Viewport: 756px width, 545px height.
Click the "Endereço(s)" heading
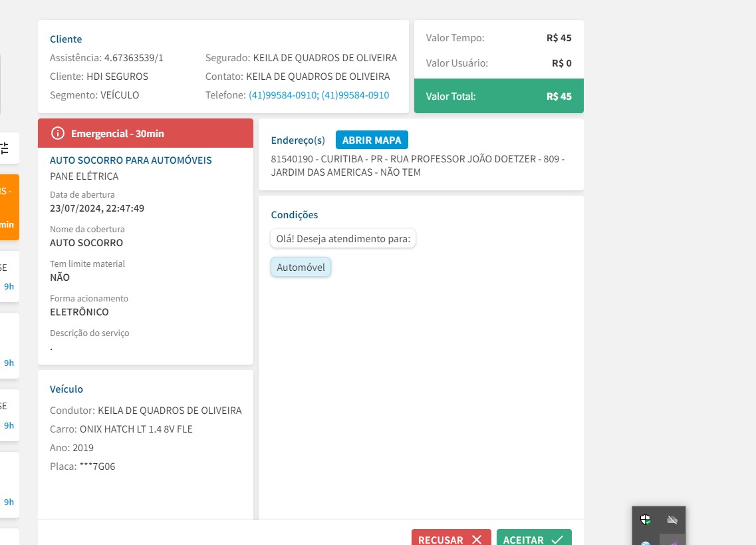tap(298, 140)
